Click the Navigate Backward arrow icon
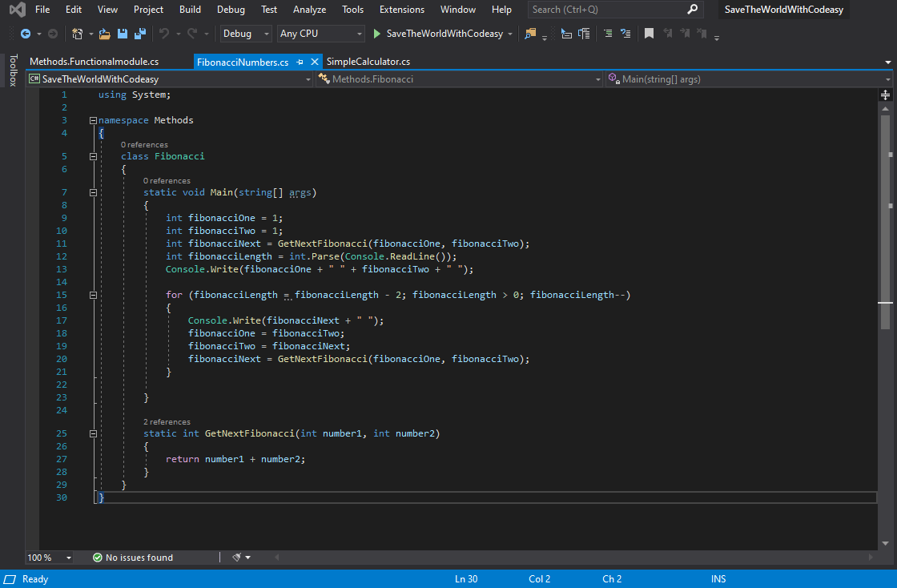897x588 pixels. [25, 34]
